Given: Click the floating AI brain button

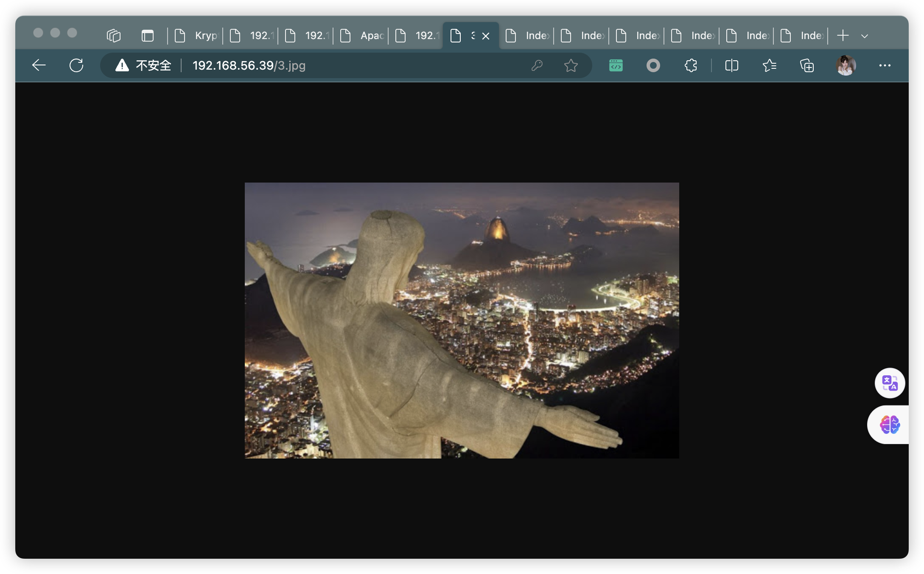Looking at the screenshot, I should [x=890, y=425].
